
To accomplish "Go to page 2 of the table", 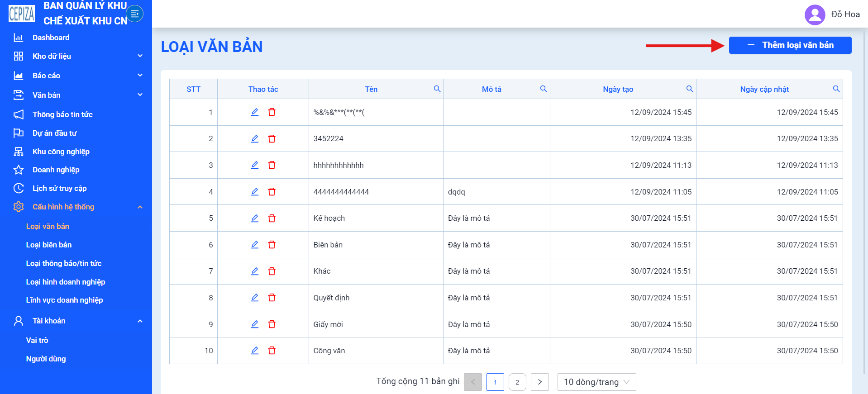I will pos(517,382).
